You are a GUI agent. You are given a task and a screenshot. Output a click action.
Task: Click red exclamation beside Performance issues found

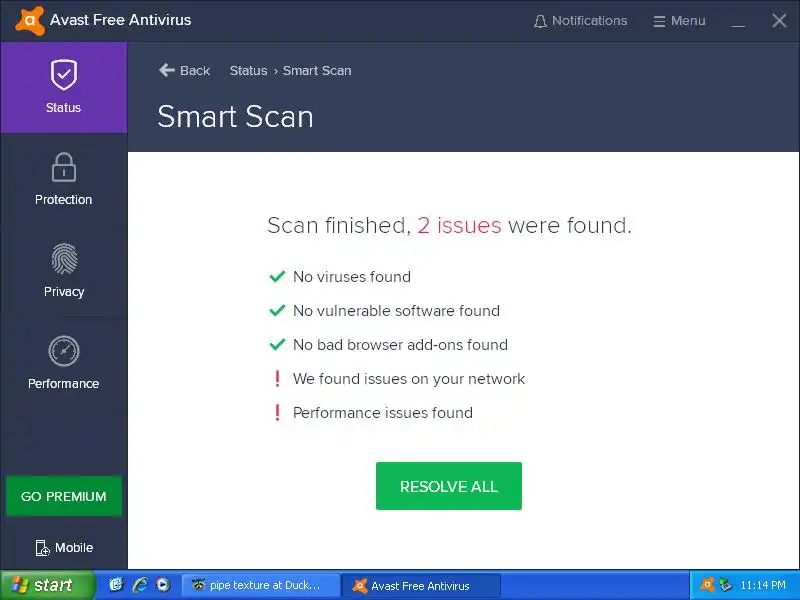click(277, 413)
